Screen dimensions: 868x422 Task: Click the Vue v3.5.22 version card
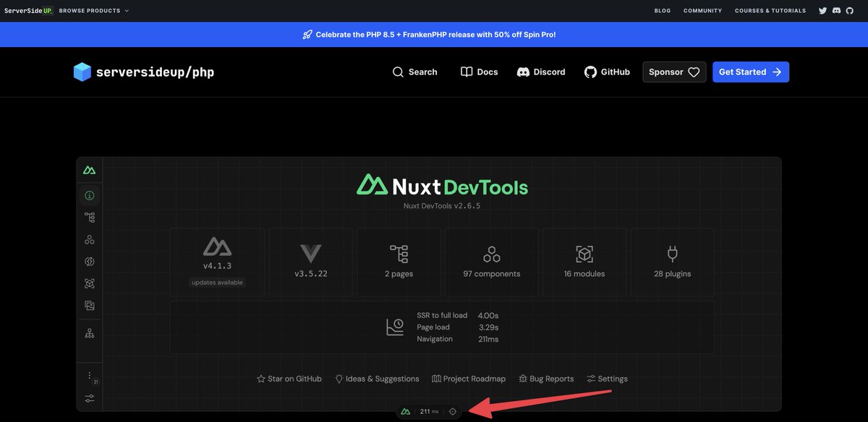coord(310,262)
